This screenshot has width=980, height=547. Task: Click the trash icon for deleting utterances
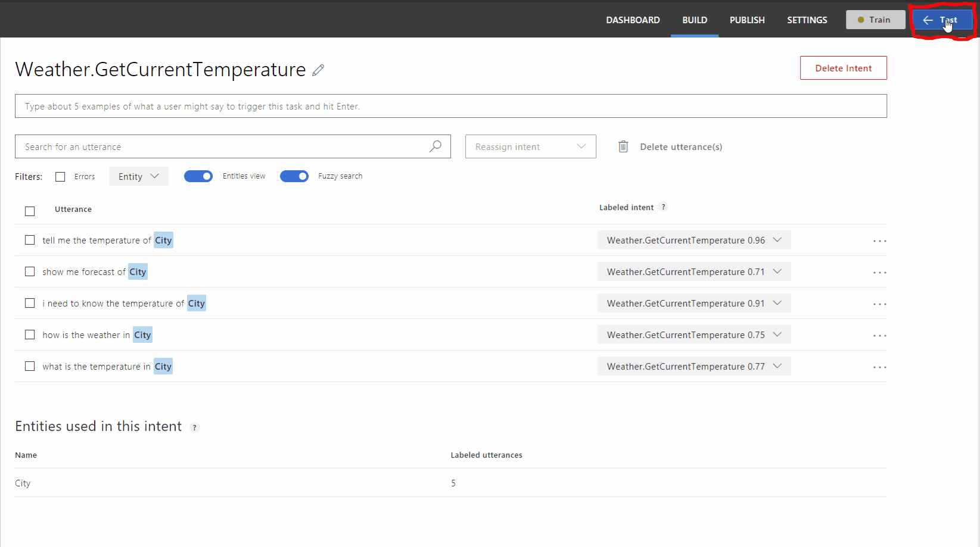[x=623, y=146]
